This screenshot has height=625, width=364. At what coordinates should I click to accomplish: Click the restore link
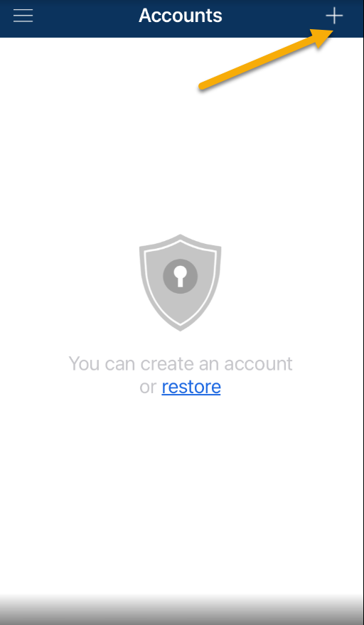click(191, 387)
